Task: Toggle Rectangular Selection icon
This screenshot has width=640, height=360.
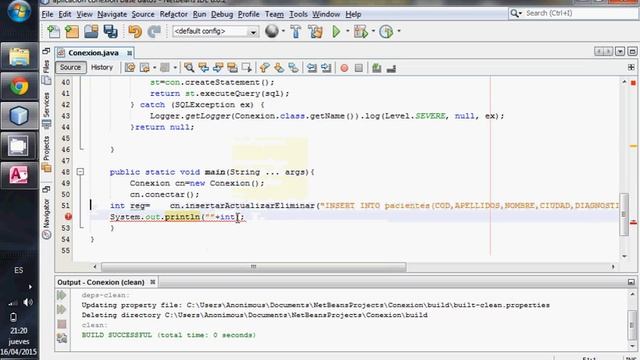Action: [247, 68]
